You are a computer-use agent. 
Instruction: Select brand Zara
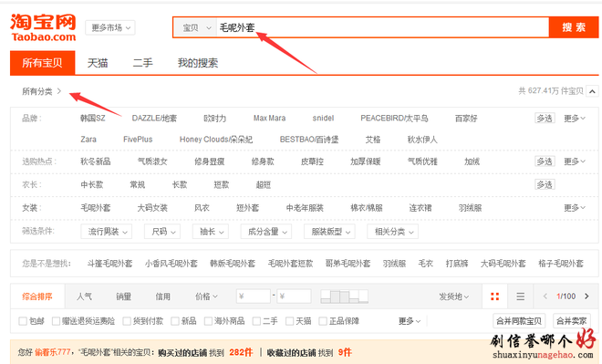point(88,140)
